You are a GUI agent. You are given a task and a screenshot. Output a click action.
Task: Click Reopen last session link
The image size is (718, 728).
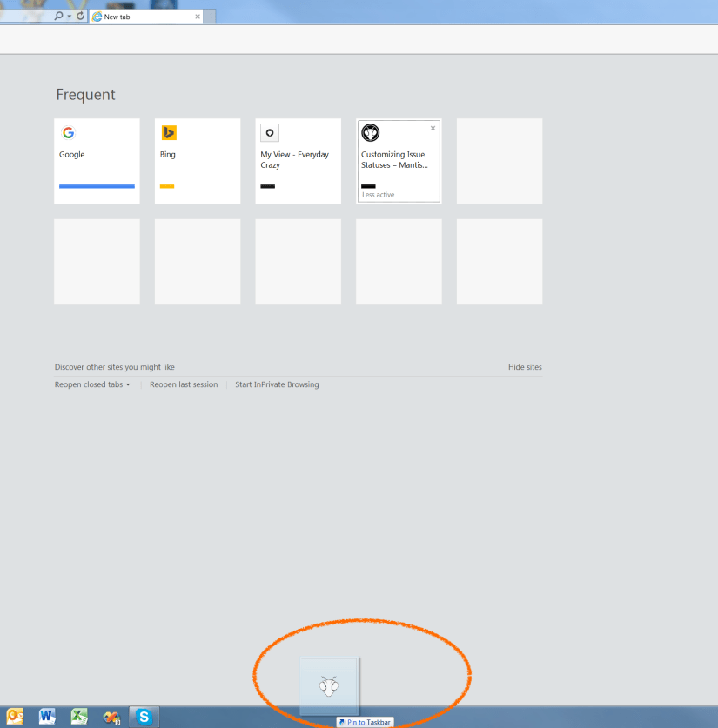coord(184,384)
